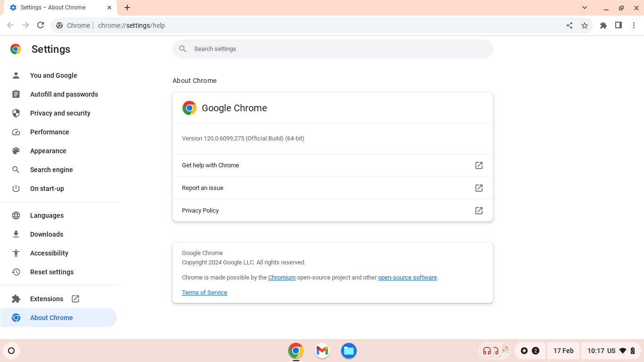This screenshot has width=644, height=362.
Task: Open Extensions from the sidebar
Action: [x=58, y=299]
